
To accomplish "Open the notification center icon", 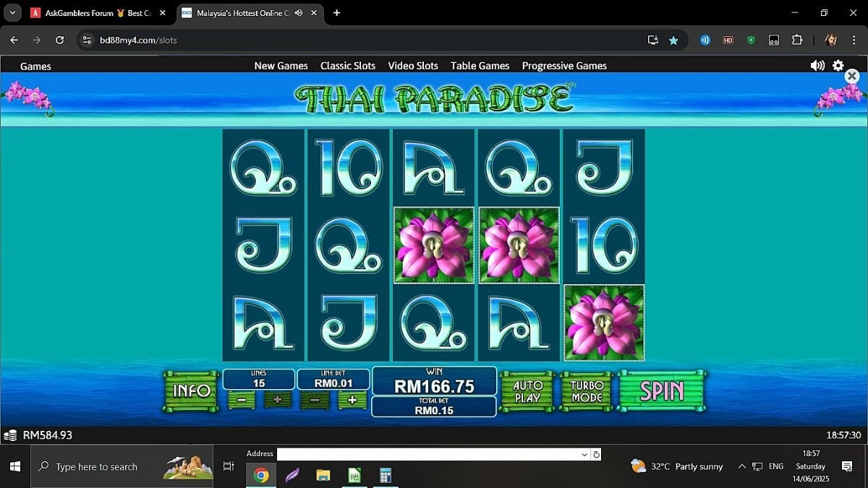I will point(847,466).
